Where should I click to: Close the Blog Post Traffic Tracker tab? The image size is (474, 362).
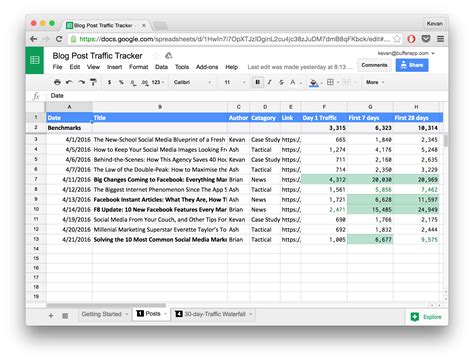[144, 25]
